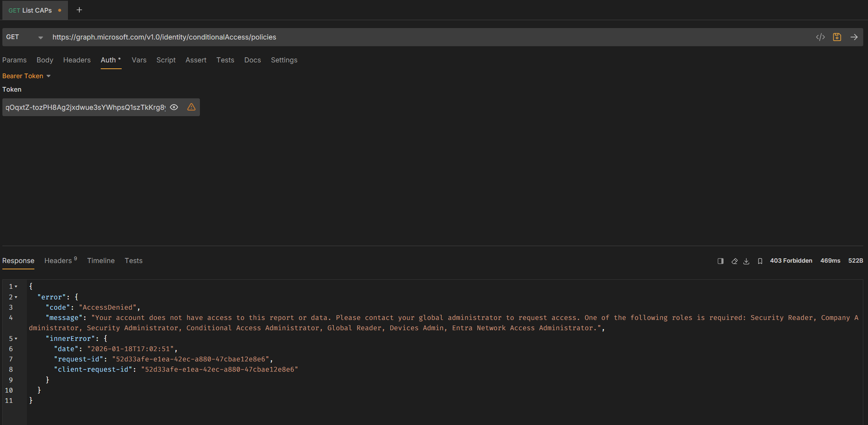Viewport: 868px width, 425px height.
Task: Open the Timeline tab in the response pane
Action: 101,261
